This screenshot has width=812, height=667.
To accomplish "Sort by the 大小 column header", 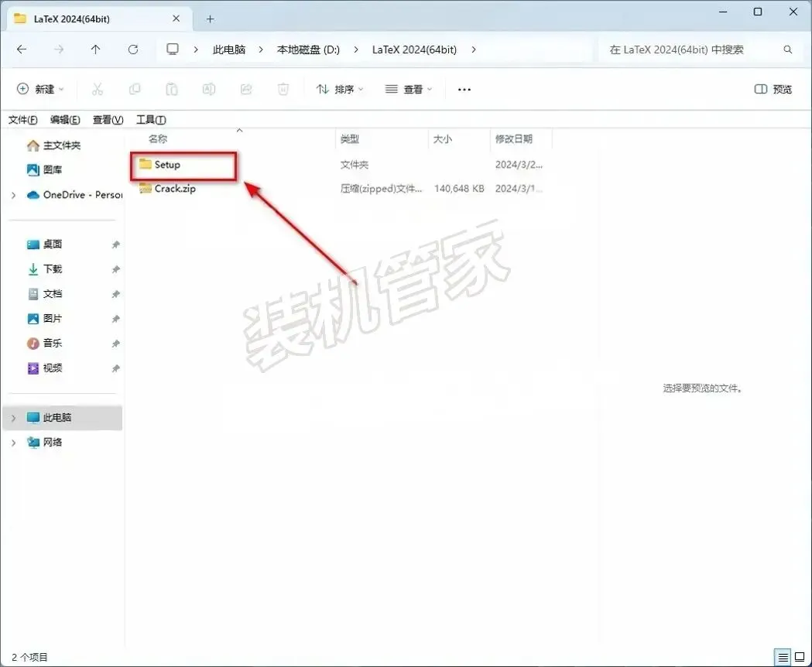I will coord(442,139).
